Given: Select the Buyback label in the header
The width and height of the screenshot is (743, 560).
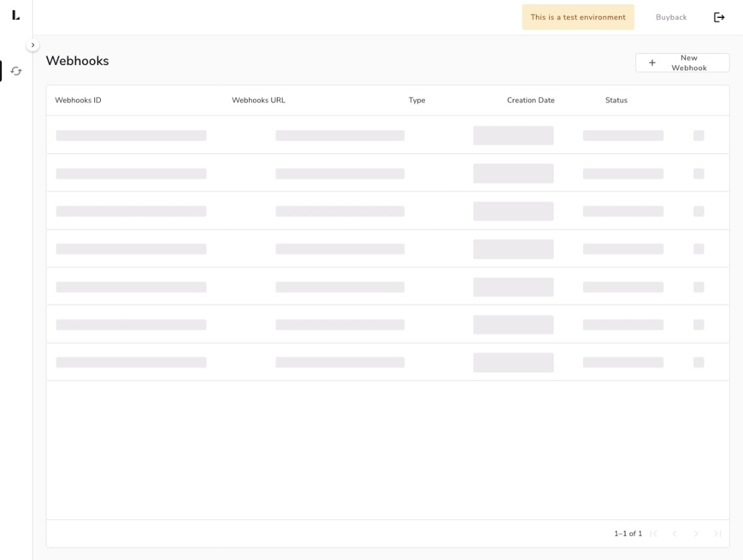Looking at the screenshot, I should tap(671, 17).
